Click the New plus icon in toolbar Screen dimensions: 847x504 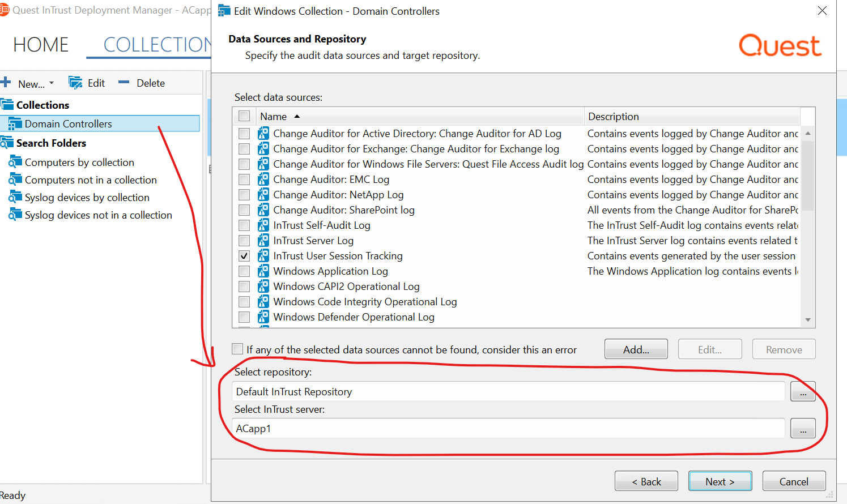pos(6,83)
